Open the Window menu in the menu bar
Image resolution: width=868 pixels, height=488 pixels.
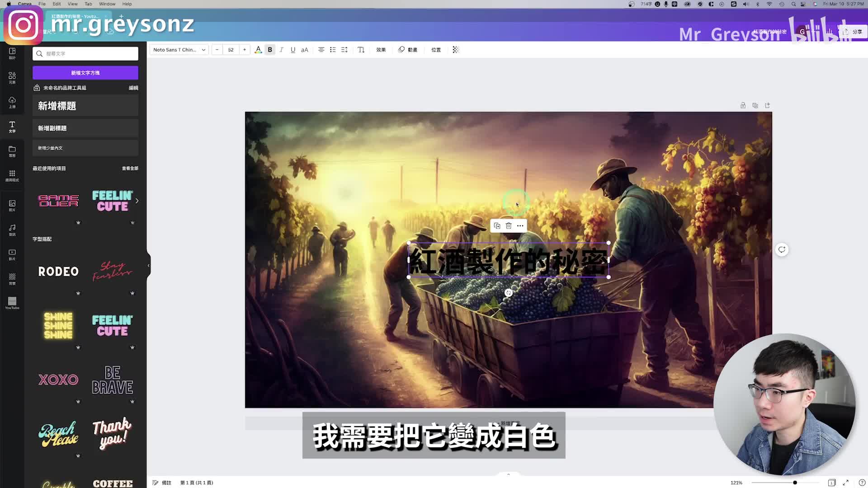pos(107,4)
